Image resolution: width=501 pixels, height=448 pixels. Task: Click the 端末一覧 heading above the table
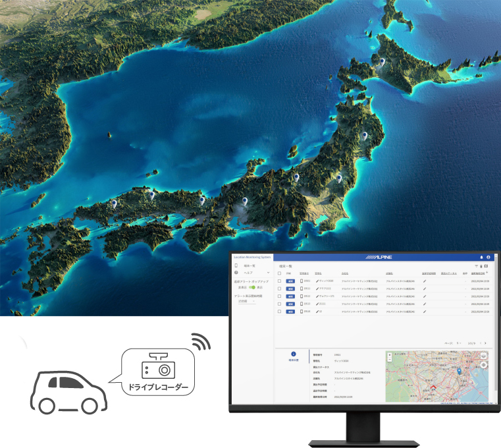285,266
